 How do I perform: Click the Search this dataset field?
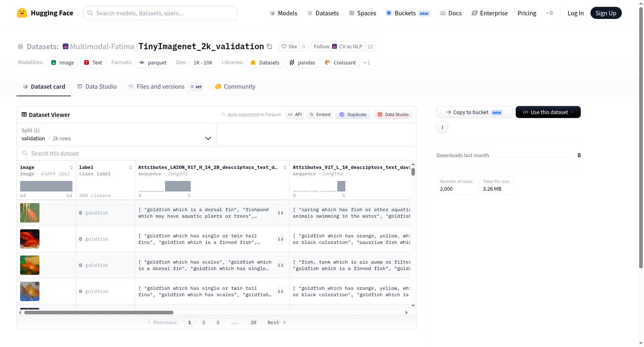click(217, 154)
